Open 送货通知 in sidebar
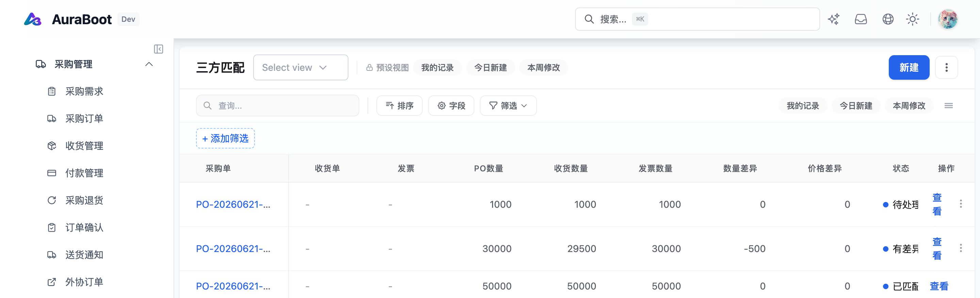This screenshot has width=980, height=298. 84,255
